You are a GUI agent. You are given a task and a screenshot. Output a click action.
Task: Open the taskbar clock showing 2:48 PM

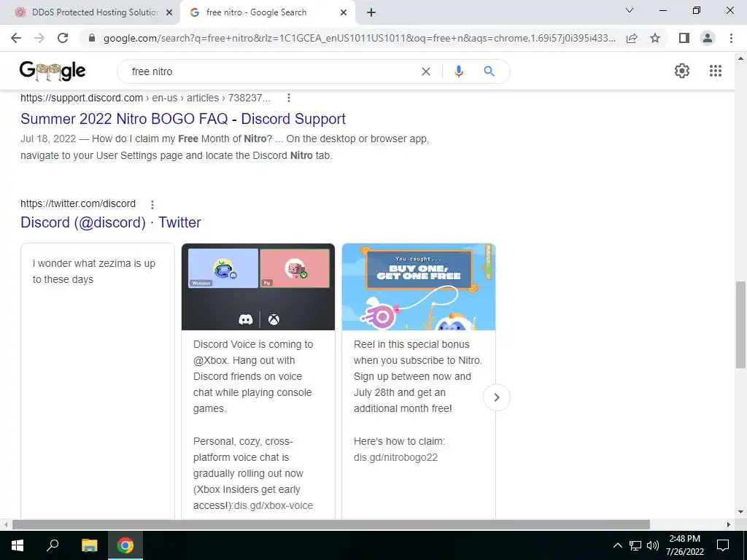click(684, 545)
